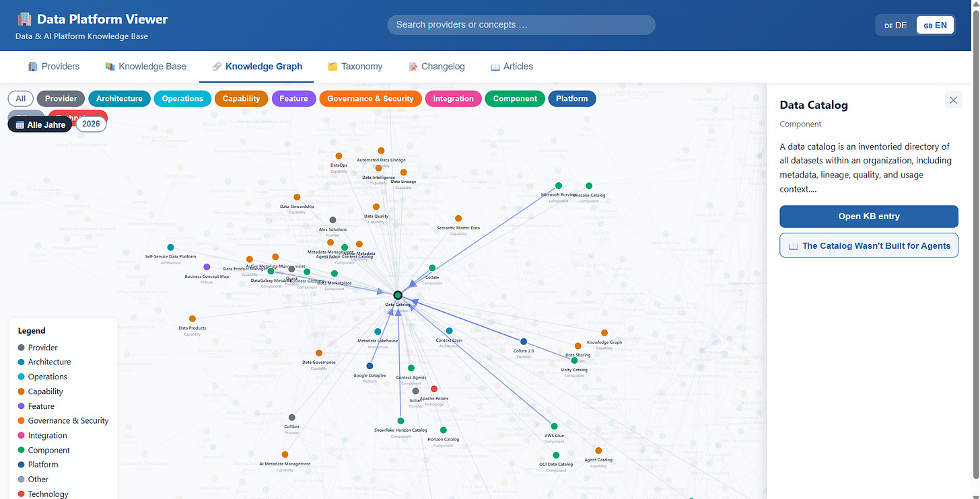Click the Architecture entry in the legend
Viewport: 980px width, 499px height.
(x=44, y=362)
